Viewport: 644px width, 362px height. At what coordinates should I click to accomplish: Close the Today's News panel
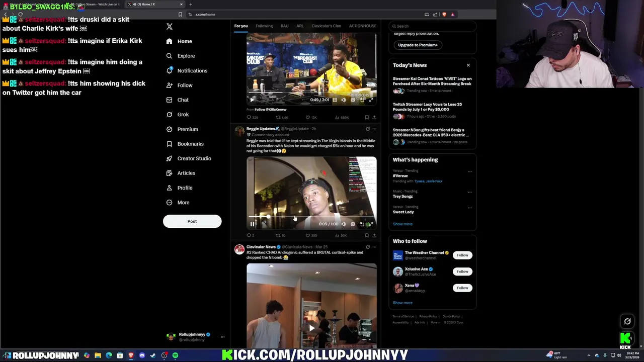tap(468, 65)
